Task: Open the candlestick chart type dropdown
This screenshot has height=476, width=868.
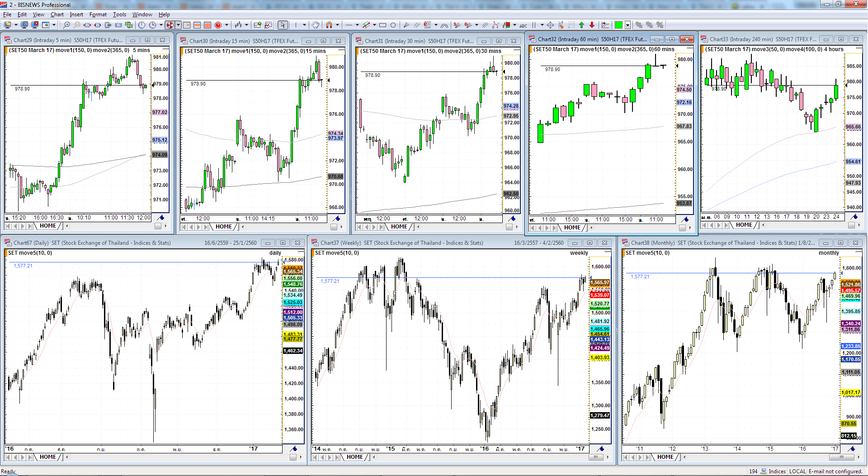Action: click(246, 25)
